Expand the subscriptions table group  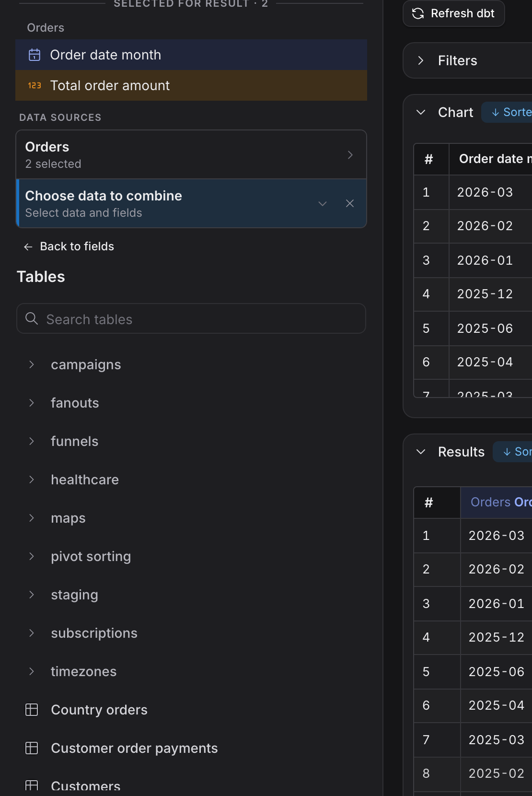click(32, 633)
